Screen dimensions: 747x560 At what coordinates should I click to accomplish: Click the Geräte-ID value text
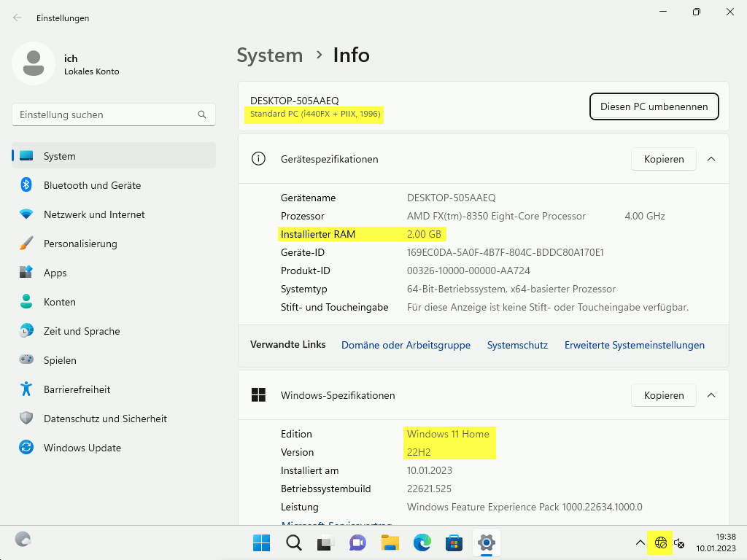505,252
